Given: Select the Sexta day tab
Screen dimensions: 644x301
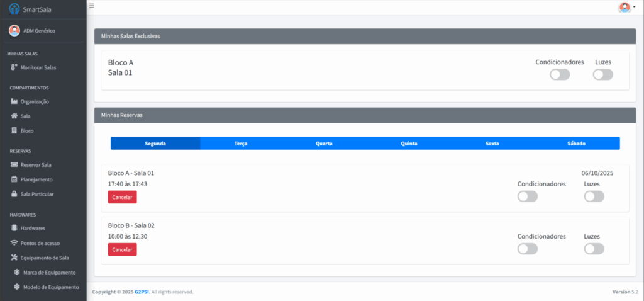Looking at the screenshot, I should point(492,144).
